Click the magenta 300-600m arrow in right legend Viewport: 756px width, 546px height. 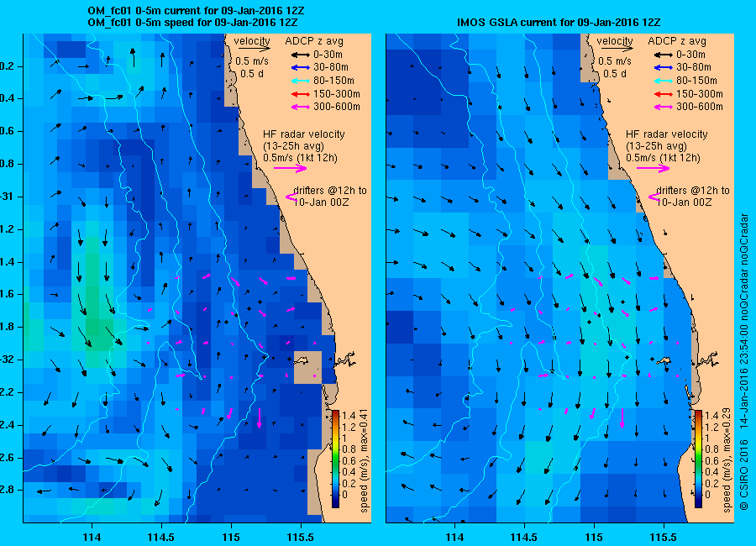click(664, 107)
